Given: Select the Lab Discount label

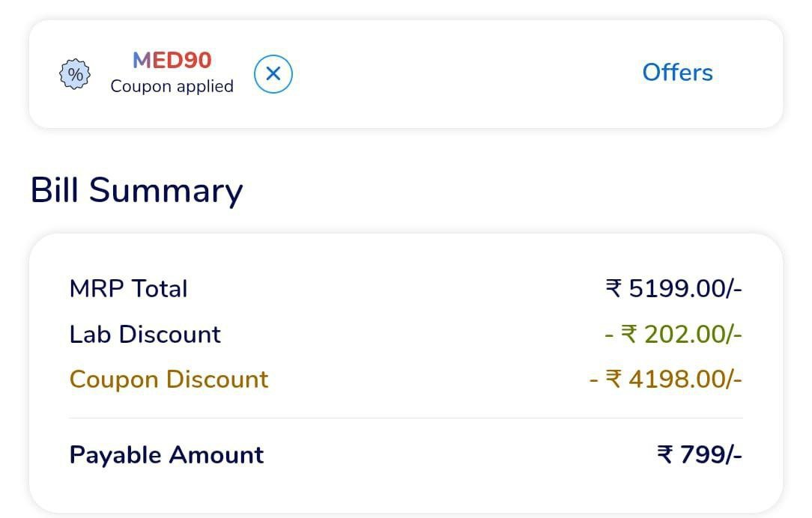Looking at the screenshot, I should (145, 334).
